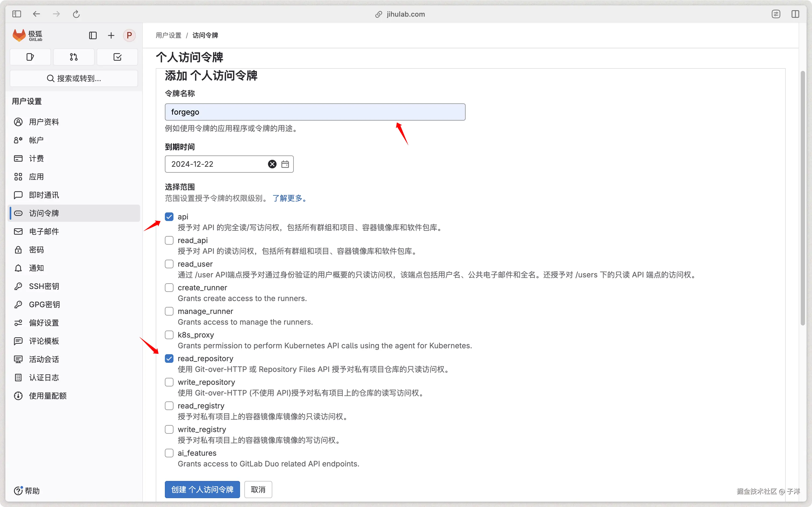Uncheck the api scope checkbox
Screen dimensions: 812x507
click(169, 217)
